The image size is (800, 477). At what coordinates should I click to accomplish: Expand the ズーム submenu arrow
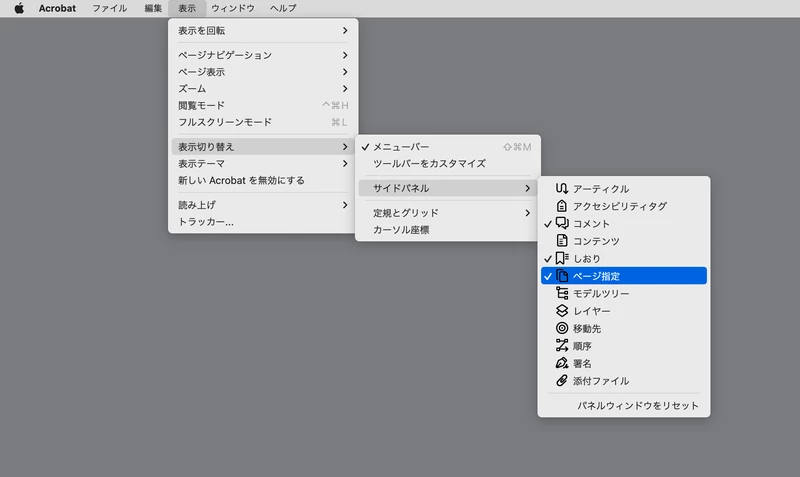click(x=345, y=89)
